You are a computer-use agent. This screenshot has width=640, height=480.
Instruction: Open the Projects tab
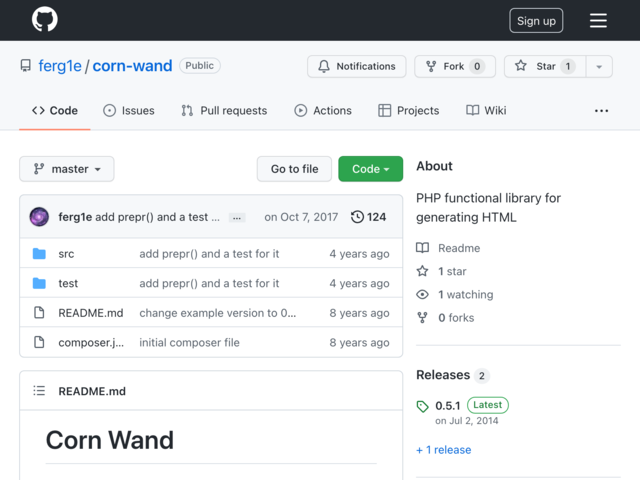pos(409,111)
